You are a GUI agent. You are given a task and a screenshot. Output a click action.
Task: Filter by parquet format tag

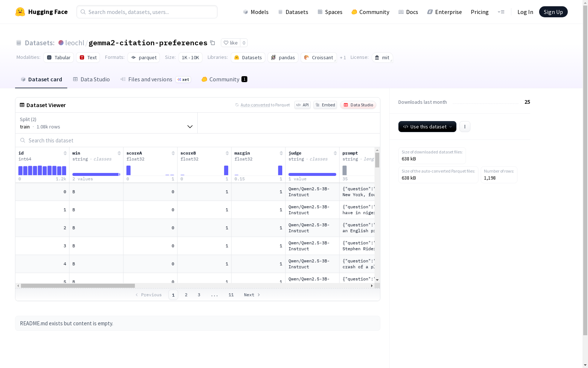click(x=144, y=57)
